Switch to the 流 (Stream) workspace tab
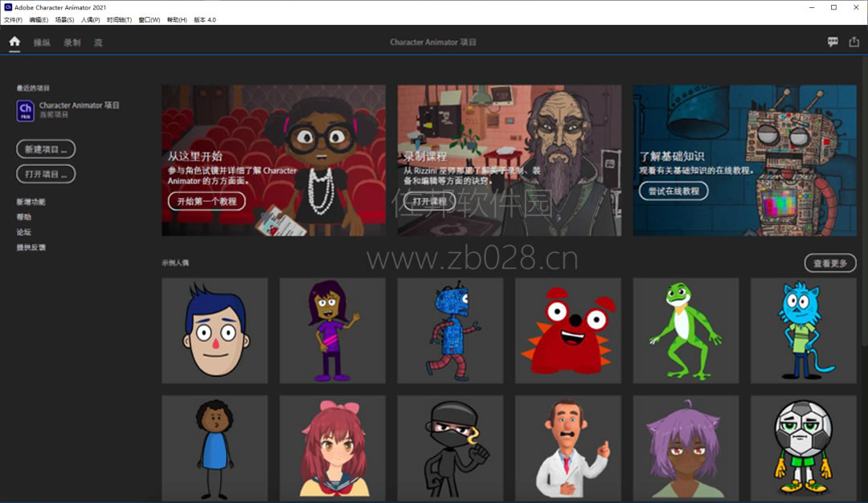868x503 pixels. [98, 43]
